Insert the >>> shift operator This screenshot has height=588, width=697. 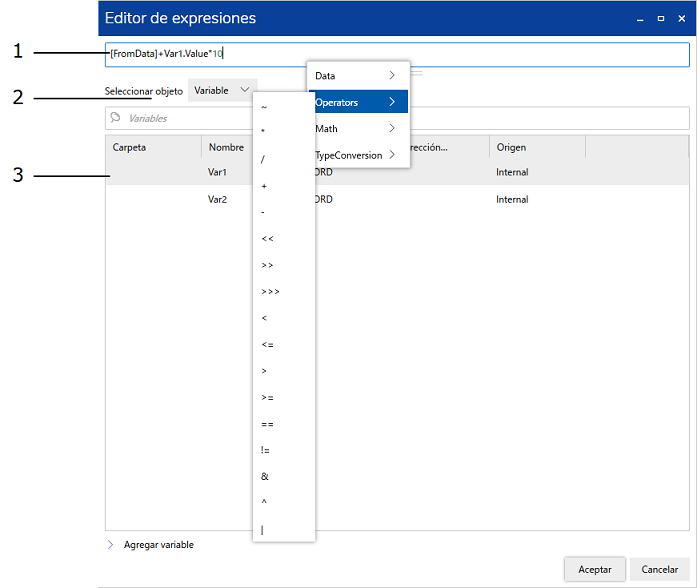coord(270,292)
